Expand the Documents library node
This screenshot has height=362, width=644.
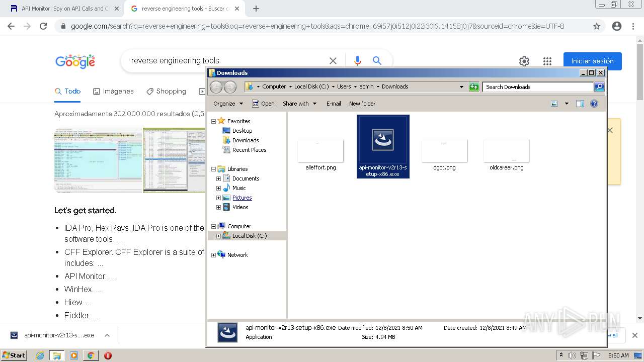tap(218, 178)
